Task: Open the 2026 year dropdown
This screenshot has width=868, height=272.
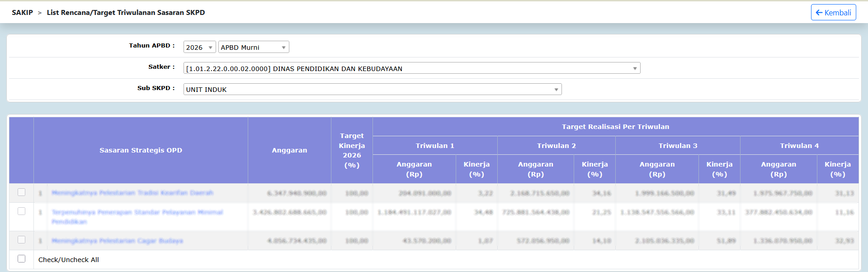Action: [199, 47]
